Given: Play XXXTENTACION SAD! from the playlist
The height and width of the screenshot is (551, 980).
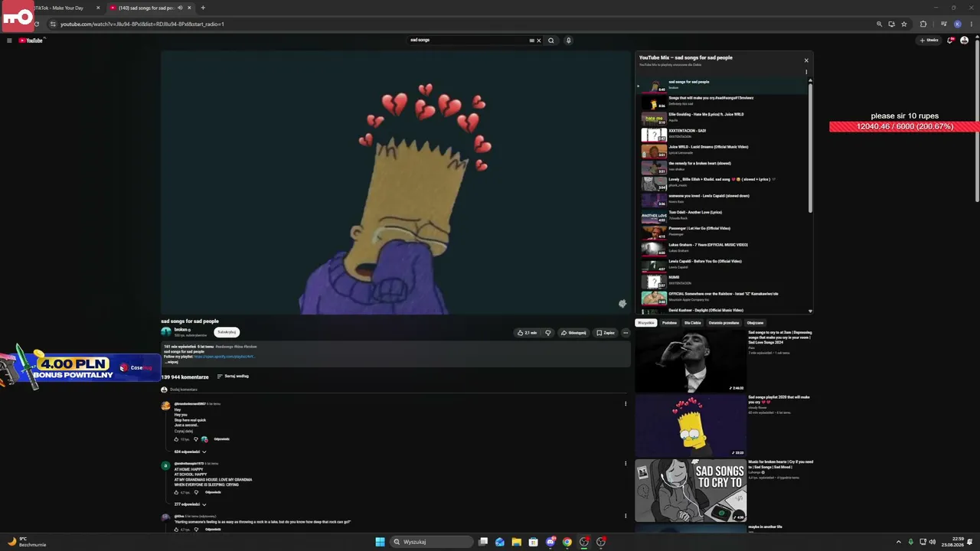Looking at the screenshot, I should click(x=724, y=134).
